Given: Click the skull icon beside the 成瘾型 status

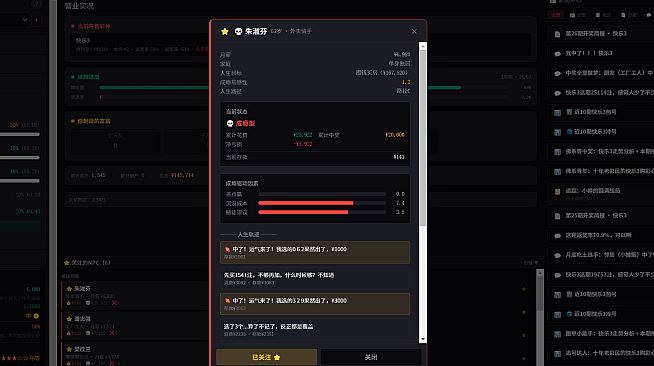Looking at the screenshot, I should [x=230, y=123].
